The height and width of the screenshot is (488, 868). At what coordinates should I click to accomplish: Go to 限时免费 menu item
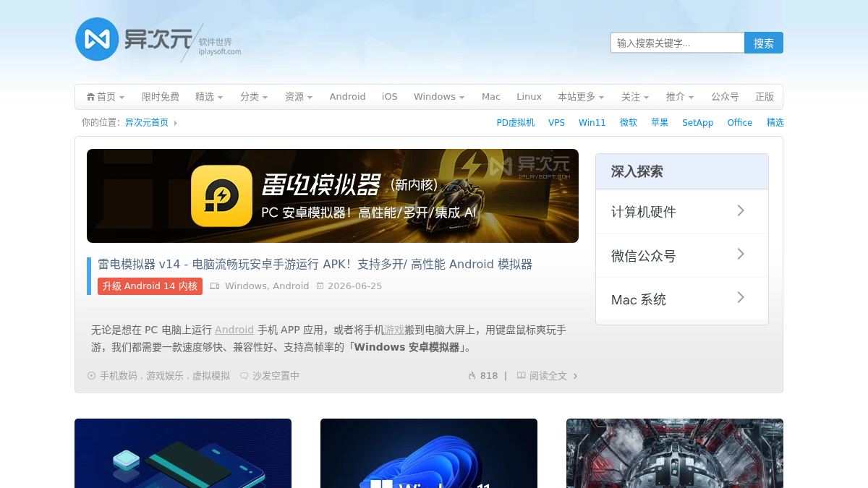[x=161, y=97]
